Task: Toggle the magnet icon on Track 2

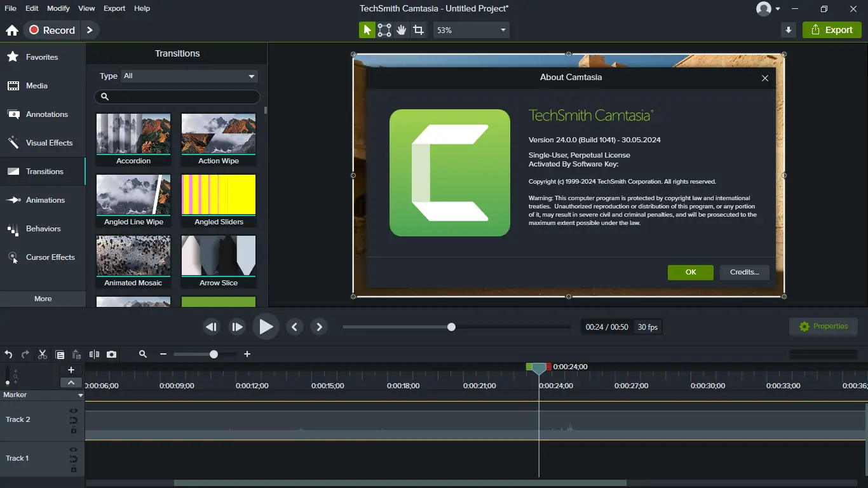Action: [74, 421]
